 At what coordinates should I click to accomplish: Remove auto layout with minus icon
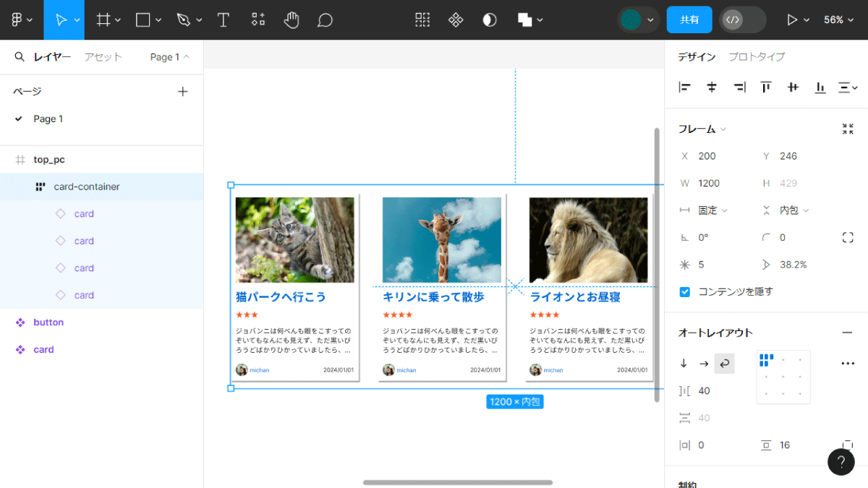tap(848, 333)
